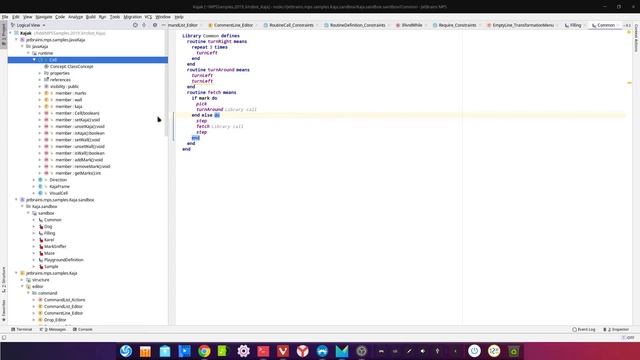The height and width of the screenshot is (360, 640).
Task: Open the File menu
Action: pos(5,17)
